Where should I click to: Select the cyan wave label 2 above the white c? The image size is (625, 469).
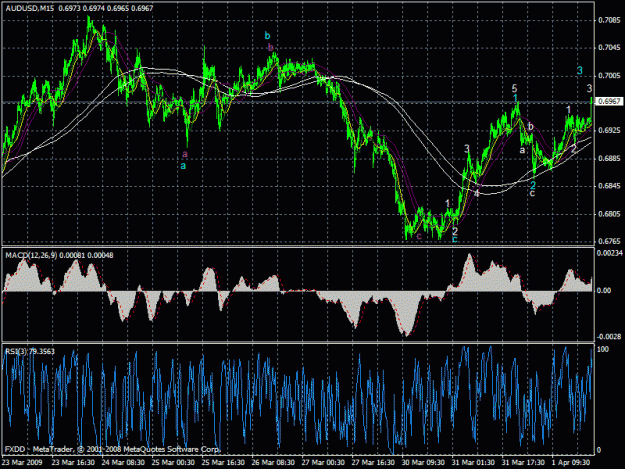pos(533,185)
